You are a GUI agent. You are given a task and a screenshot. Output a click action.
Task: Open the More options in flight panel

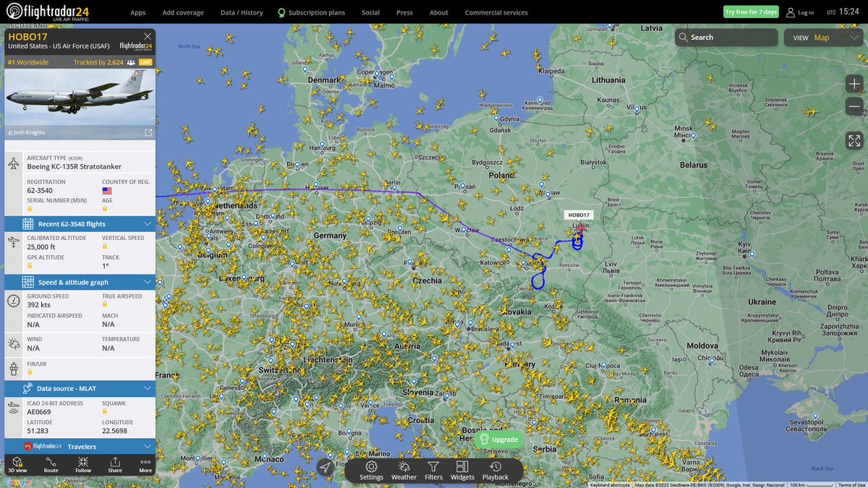click(145, 465)
